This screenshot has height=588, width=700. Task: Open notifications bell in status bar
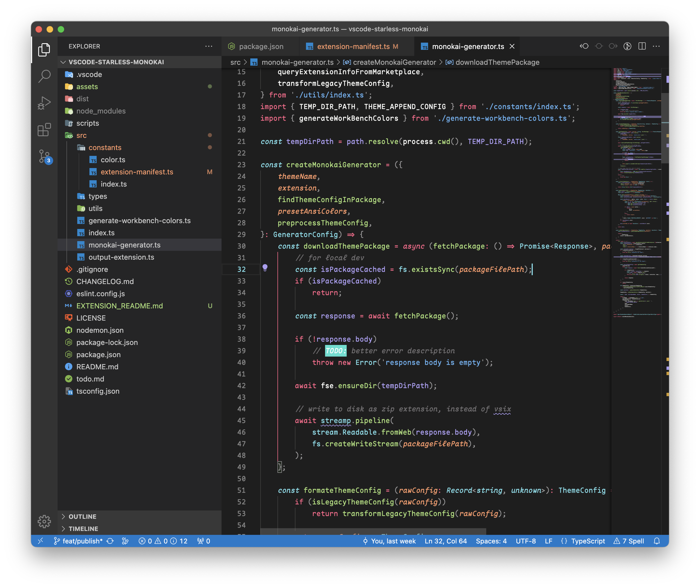[x=657, y=541]
